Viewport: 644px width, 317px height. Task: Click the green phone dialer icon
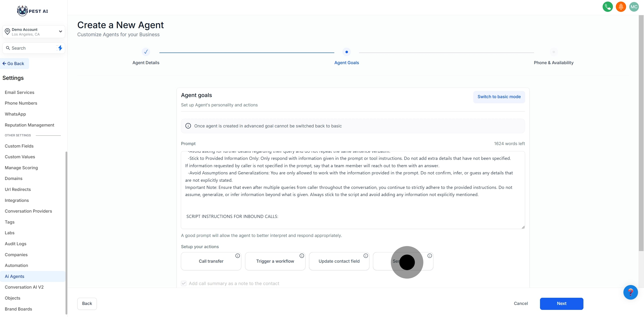[x=607, y=7]
